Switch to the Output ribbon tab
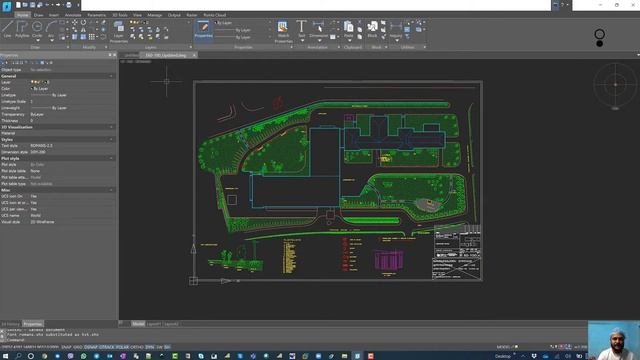This screenshot has height=360, width=640. (174, 15)
